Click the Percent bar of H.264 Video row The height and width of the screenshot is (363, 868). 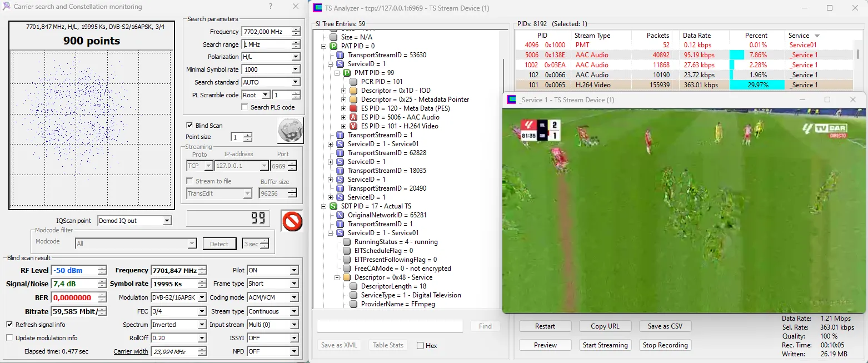[x=756, y=85]
